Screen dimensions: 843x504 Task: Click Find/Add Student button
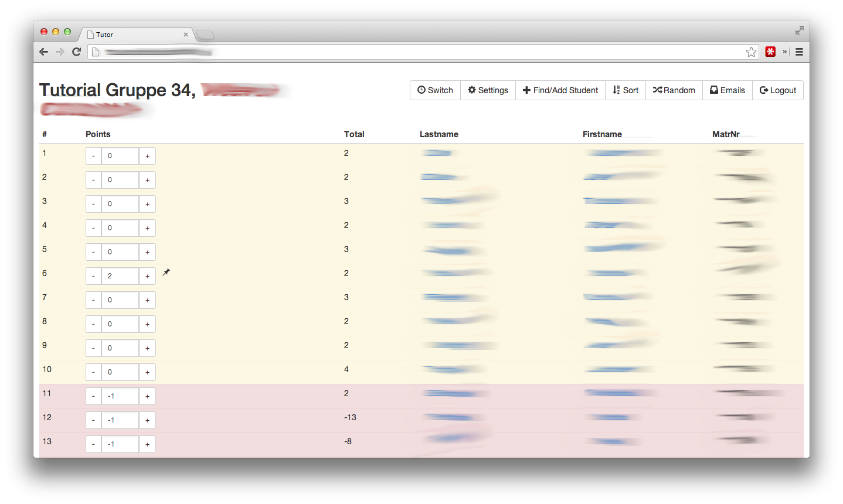560,90
